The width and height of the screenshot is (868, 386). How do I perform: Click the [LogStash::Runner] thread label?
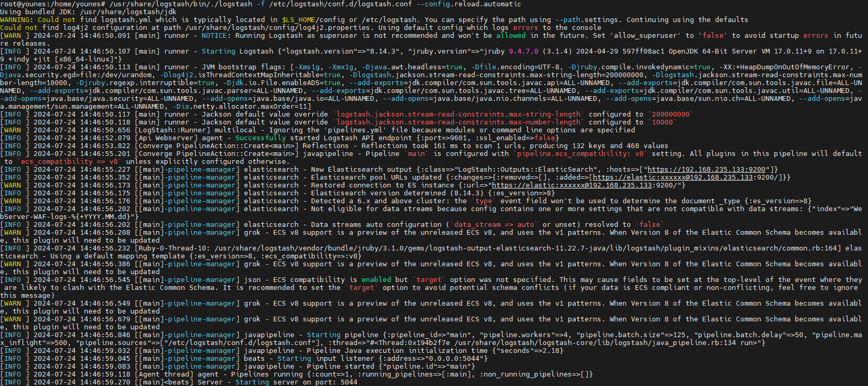(172, 130)
